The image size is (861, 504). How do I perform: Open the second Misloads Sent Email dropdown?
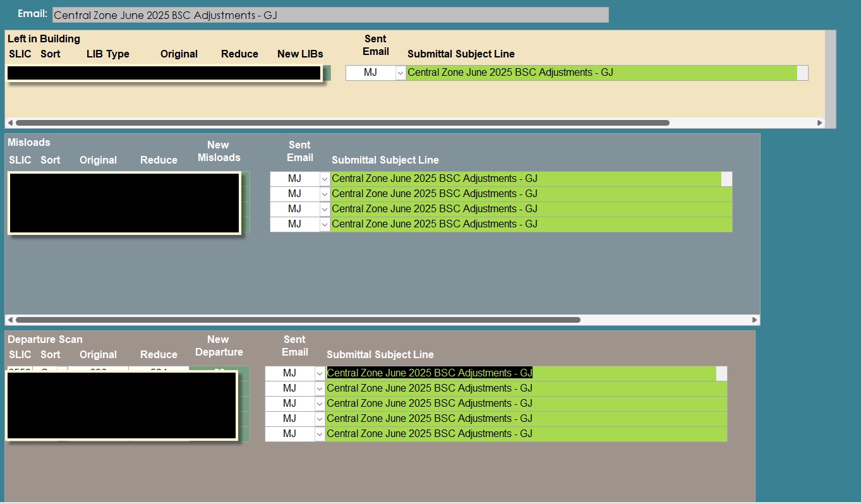[324, 193]
